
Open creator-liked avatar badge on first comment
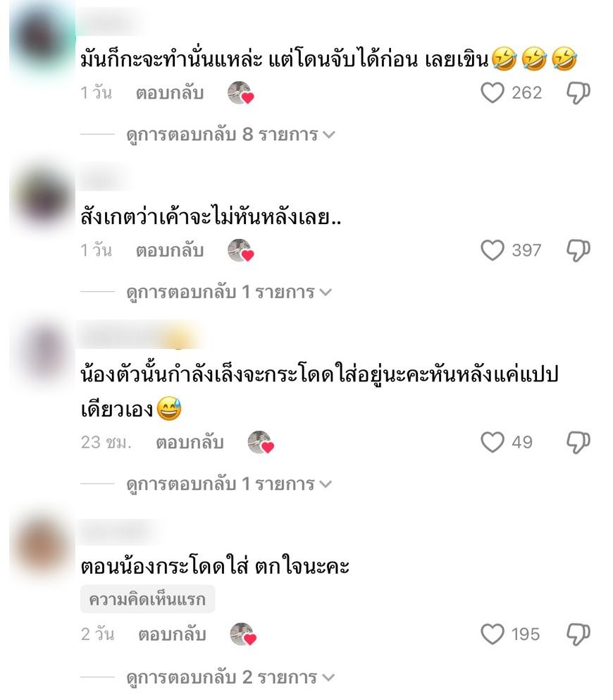pyautogui.click(x=241, y=93)
